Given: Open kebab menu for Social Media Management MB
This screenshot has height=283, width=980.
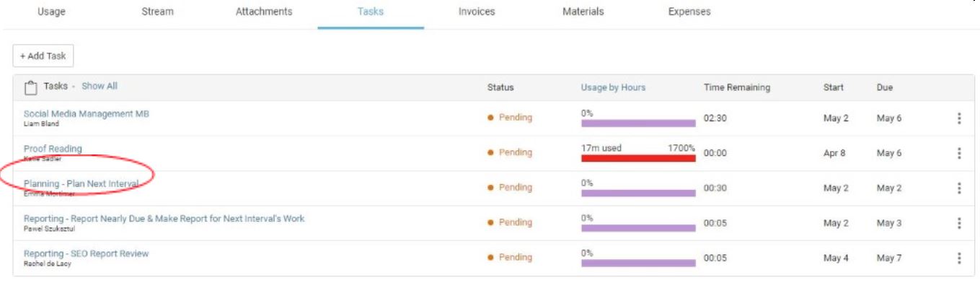Looking at the screenshot, I should (958, 118).
